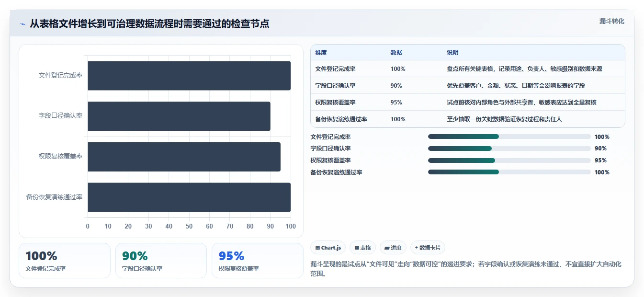
Task: Click the blue icon beside the page title
Action: pyautogui.click(x=23, y=24)
